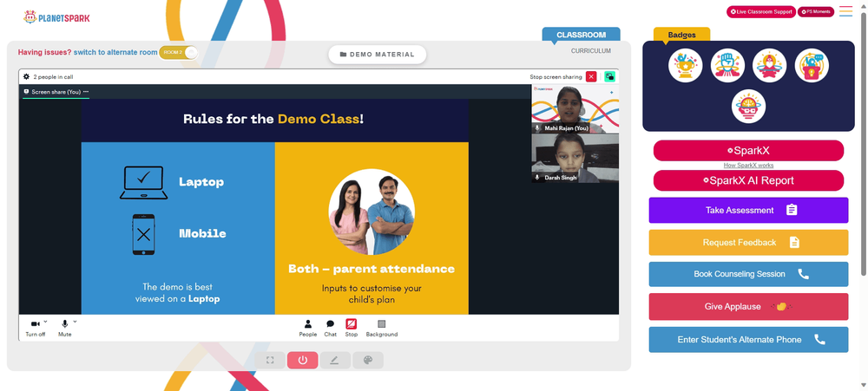This screenshot has width=868, height=391.
Task: Click the PlanetSpark logo
Action: [x=56, y=17]
